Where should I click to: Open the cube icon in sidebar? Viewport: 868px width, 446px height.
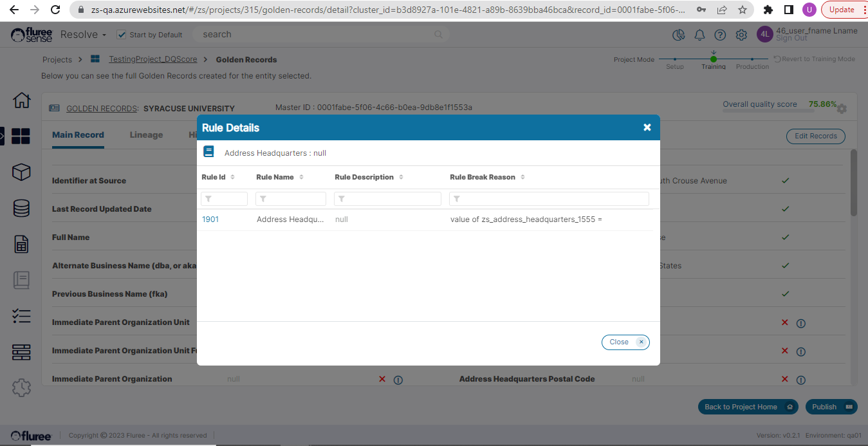point(21,172)
